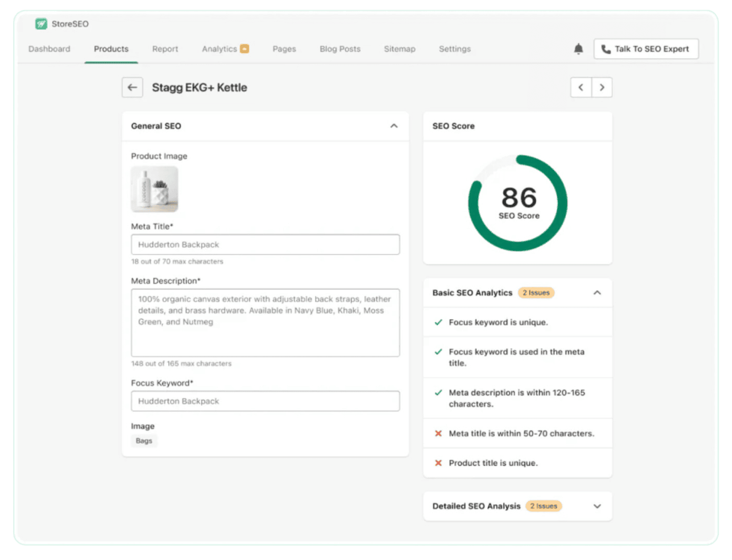Click checkmark beside Meta description 120-165 characters
732x560 pixels.
[438, 392]
